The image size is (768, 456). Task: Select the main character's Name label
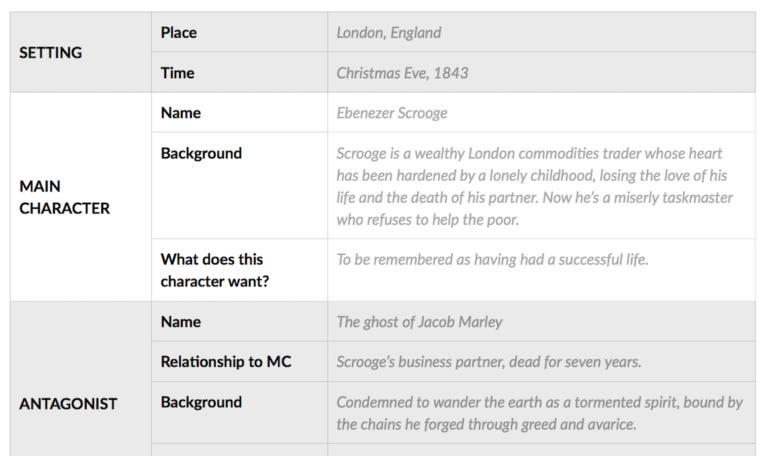181,113
